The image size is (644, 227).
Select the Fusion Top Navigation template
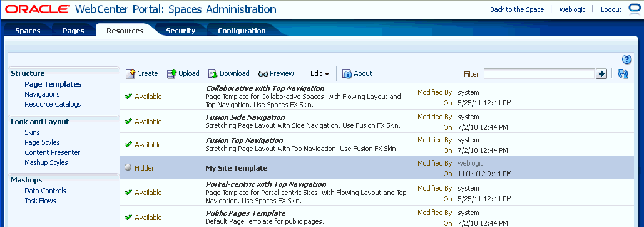tap(244, 140)
